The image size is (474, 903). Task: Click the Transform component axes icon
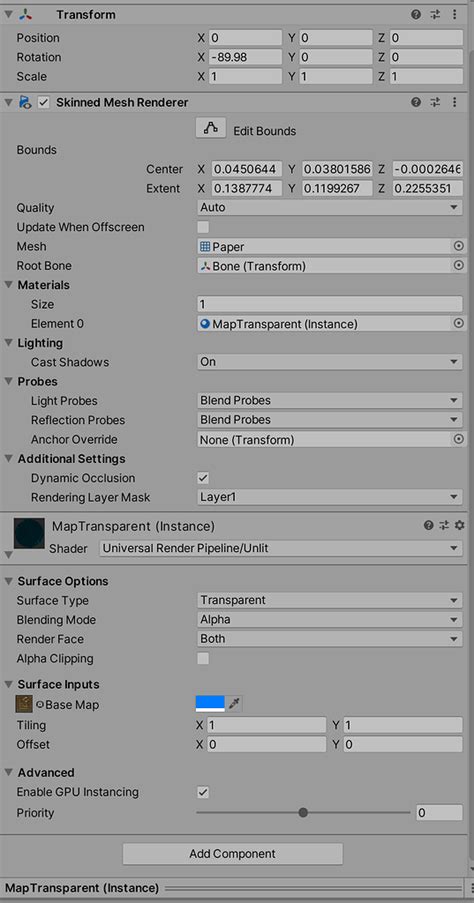[x=25, y=15]
